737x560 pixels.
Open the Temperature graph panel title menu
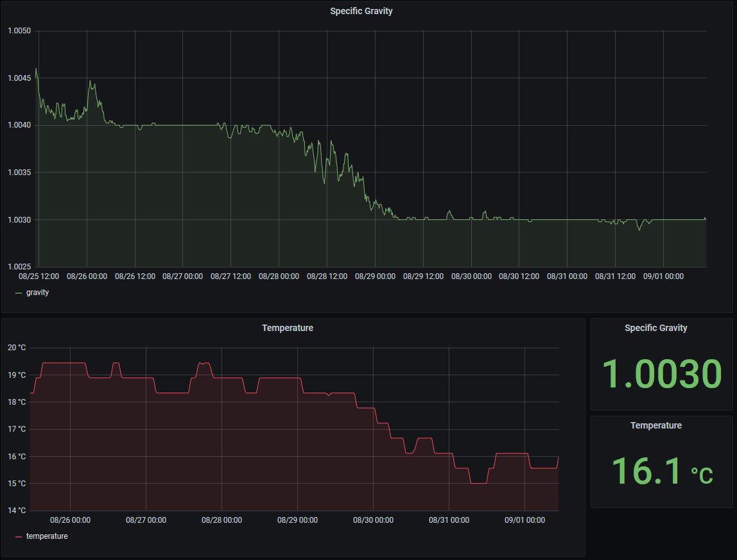287,328
